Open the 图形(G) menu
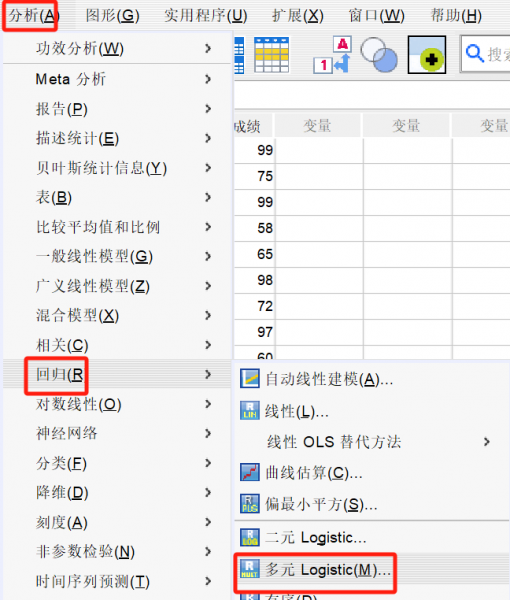Viewport: 510px width, 600px height. [x=112, y=16]
